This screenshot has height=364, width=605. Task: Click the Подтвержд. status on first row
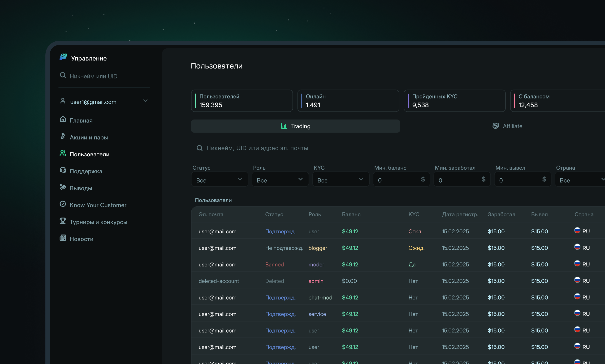tap(280, 231)
